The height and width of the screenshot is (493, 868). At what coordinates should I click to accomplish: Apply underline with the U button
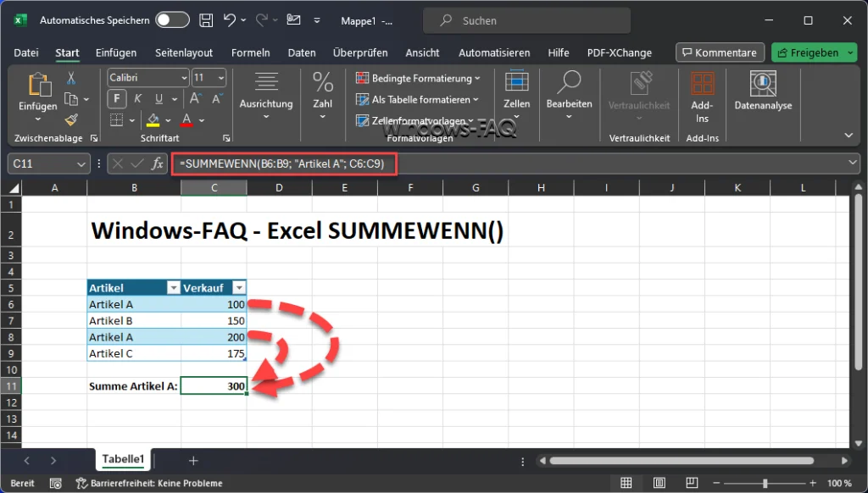click(x=159, y=99)
